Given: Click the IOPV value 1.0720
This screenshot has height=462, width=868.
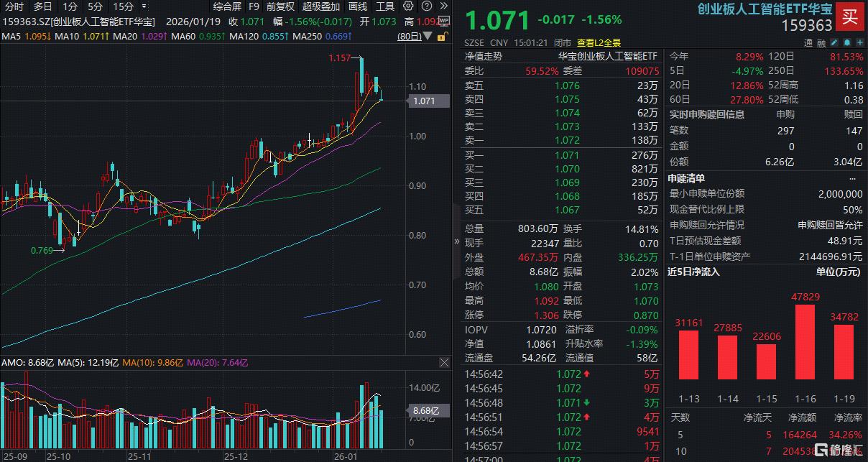Looking at the screenshot, I should point(540,328).
